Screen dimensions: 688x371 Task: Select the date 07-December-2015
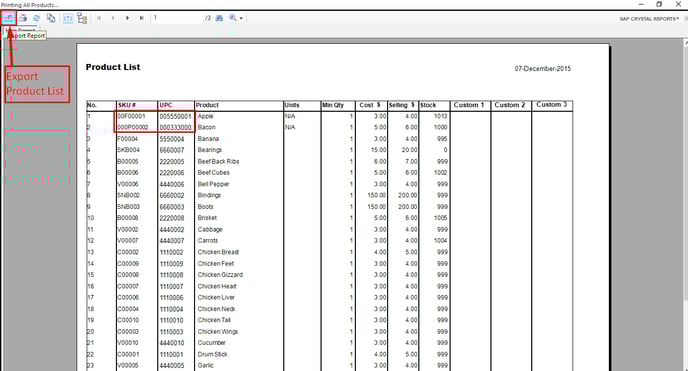tap(543, 69)
